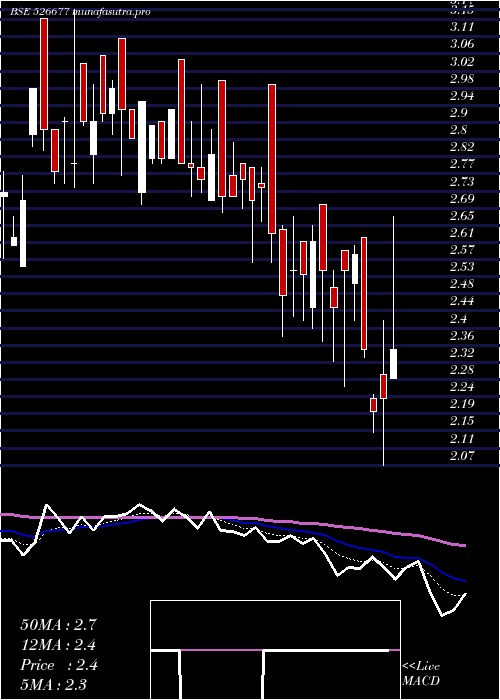Viewport: 500px width, 700px height.
Task: Click the 2.94 price axis label
Action: (x=462, y=96)
